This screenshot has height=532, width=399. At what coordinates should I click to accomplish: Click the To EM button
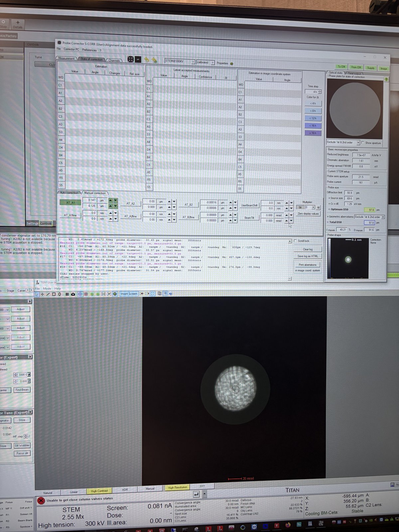[x=341, y=66]
